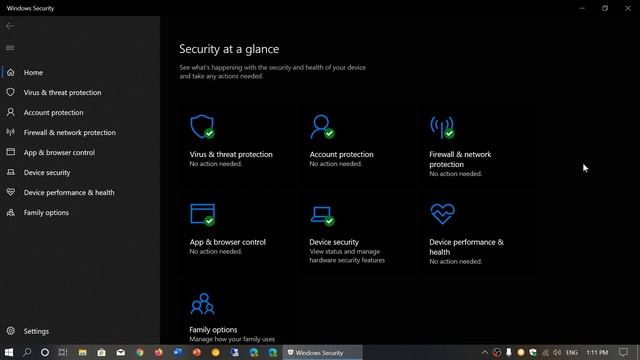The width and height of the screenshot is (640, 360).
Task: Open Firewall & network protection sidebar item
Action: [x=80, y=132]
